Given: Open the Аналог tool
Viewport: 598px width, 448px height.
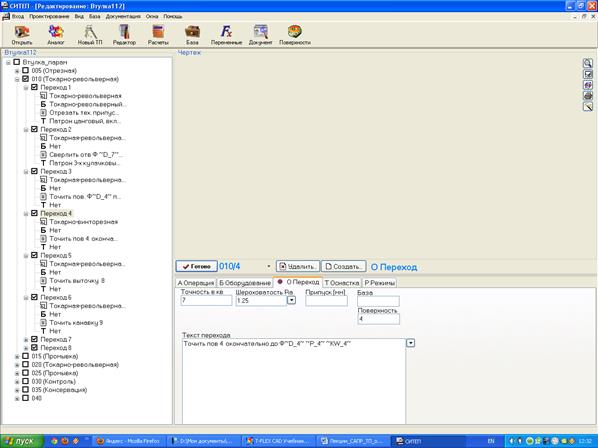Looking at the screenshot, I should click(x=56, y=35).
